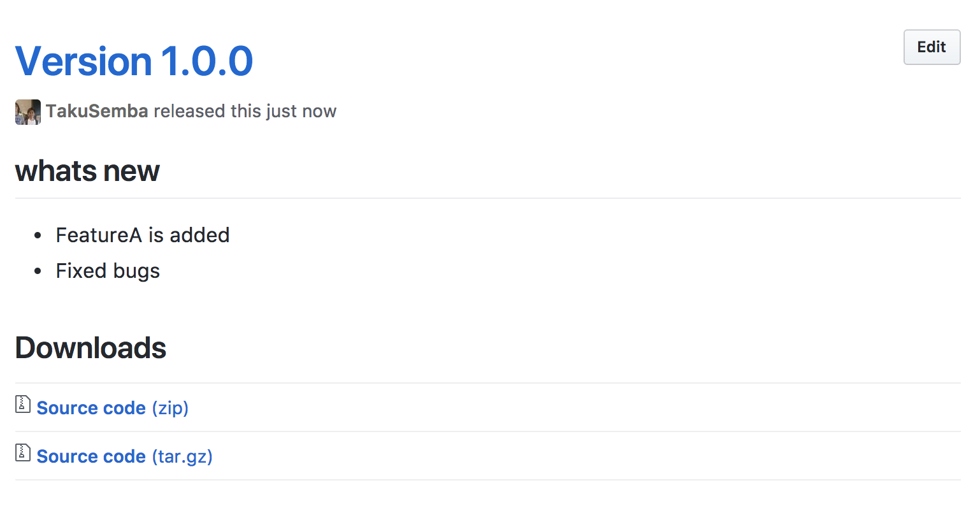Viewport: 980px width, 506px height.
Task: Click the bullet before Fixed bugs
Action: point(38,271)
